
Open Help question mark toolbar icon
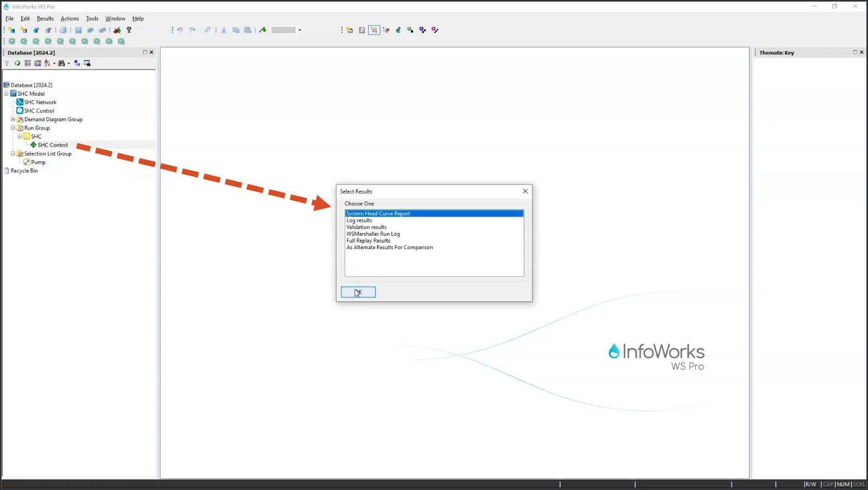click(129, 30)
